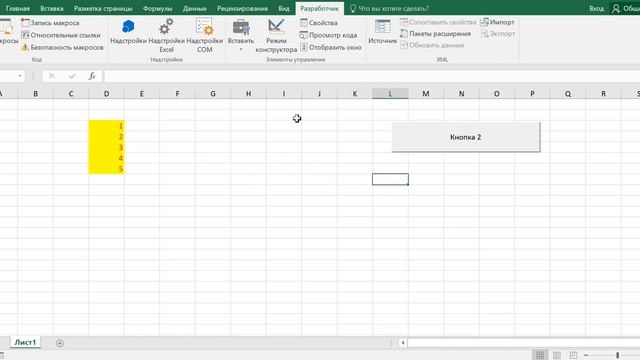Switch to Page Break Preview in status bar
Screen dimensions: 640x360
pyautogui.click(x=573, y=355)
